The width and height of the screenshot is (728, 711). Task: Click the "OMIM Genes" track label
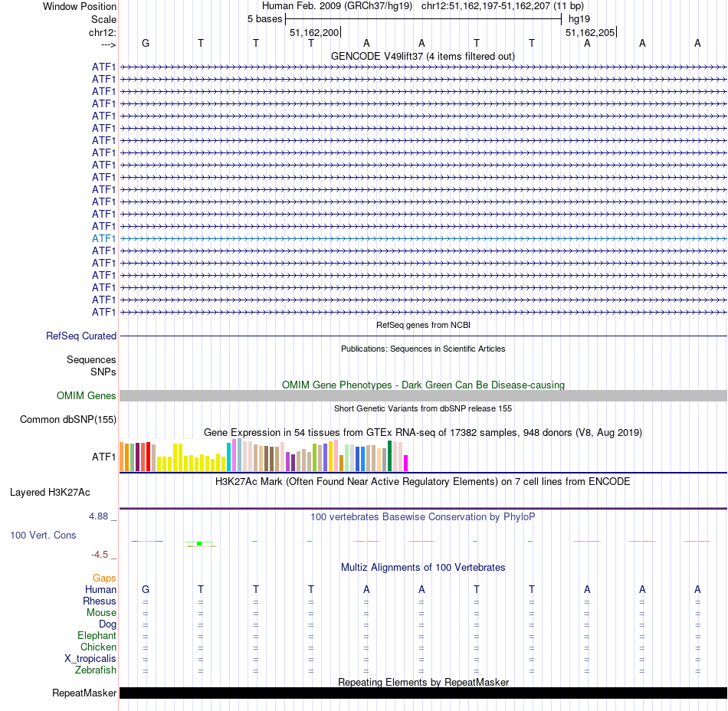tap(86, 395)
